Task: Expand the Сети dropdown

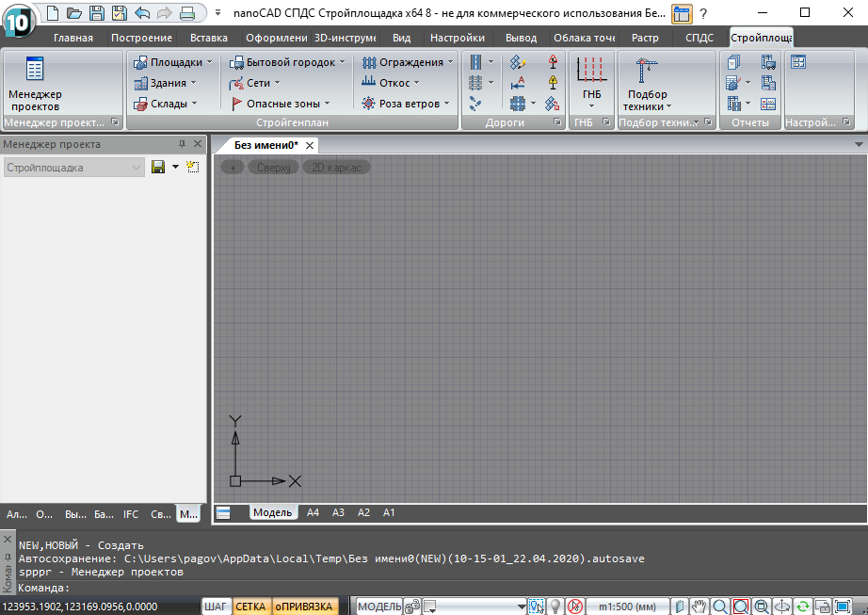Action: pos(277,83)
